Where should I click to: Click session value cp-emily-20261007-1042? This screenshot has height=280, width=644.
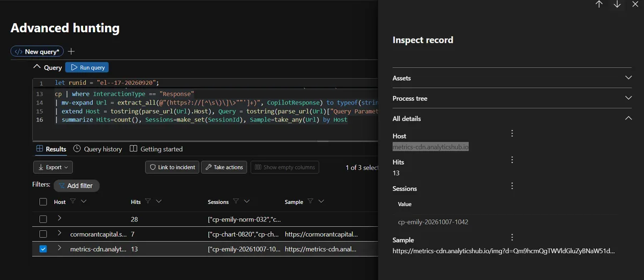pos(434,222)
